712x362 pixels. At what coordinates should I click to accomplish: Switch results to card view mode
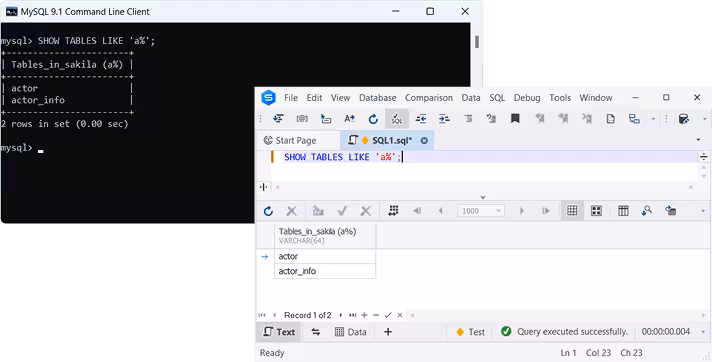[596, 211]
